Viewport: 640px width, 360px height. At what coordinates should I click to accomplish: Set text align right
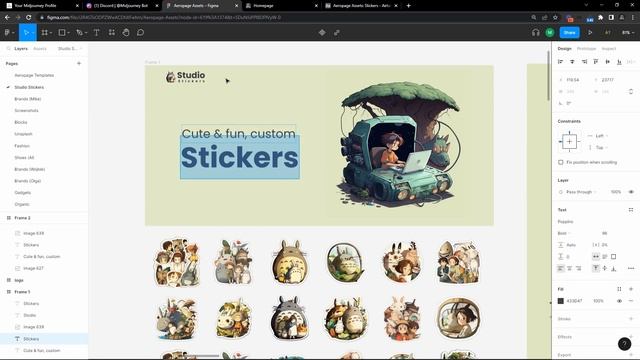point(578,268)
